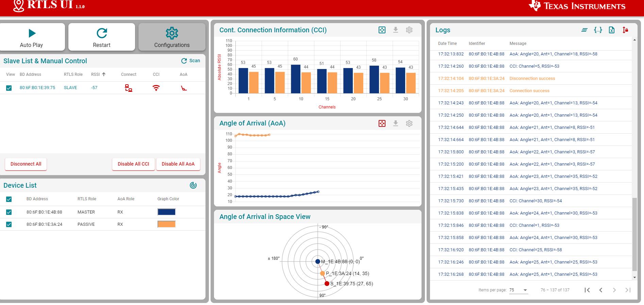Click the 'Identifier' logs column header

(477, 44)
